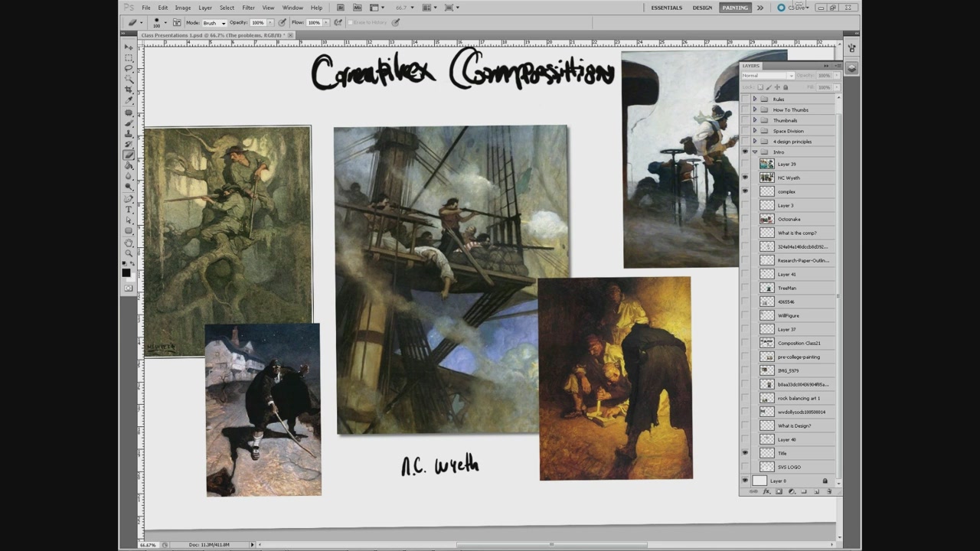Open the Opacity slider arrow in options bar
980x551 pixels.
[x=270, y=22]
